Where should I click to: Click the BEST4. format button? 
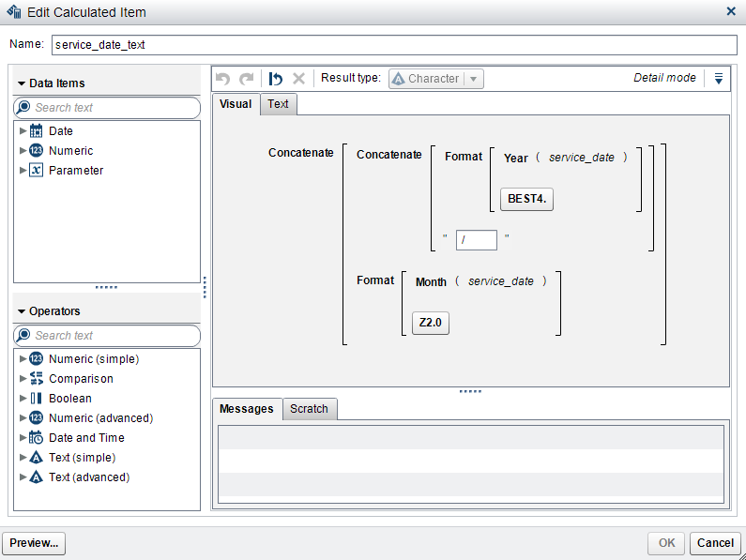[526, 199]
